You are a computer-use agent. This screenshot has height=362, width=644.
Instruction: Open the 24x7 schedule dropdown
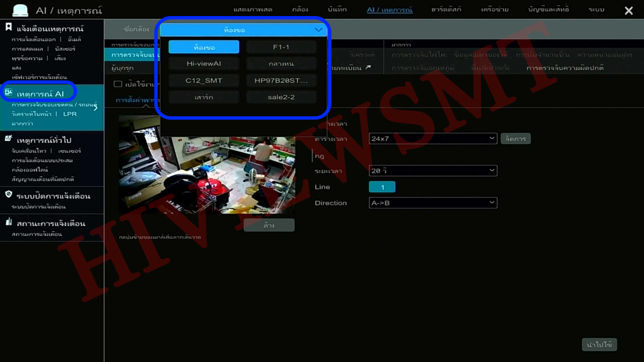(x=433, y=138)
